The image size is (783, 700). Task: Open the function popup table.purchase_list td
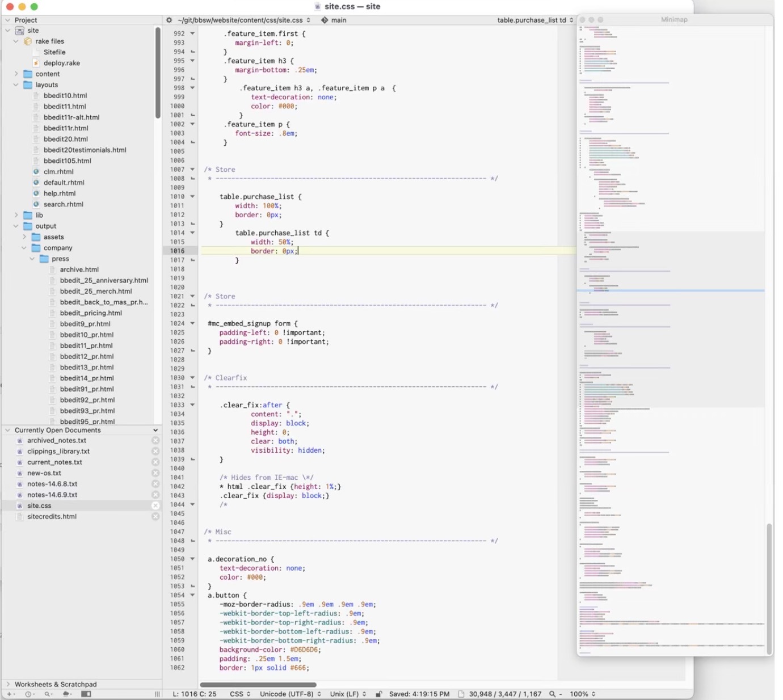pos(535,20)
